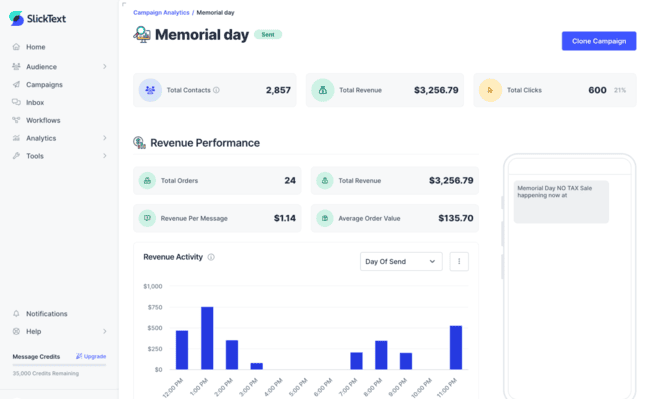The width and height of the screenshot is (650, 399).
Task: Click the Message Credits progress bar
Action: pyautogui.click(x=59, y=365)
